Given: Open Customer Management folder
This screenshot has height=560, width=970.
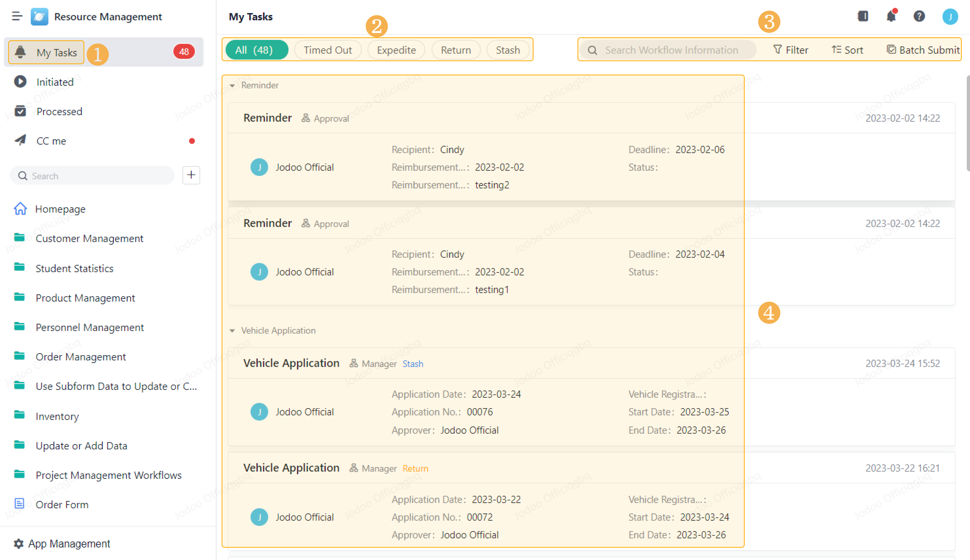Looking at the screenshot, I should [x=89, y=238].
